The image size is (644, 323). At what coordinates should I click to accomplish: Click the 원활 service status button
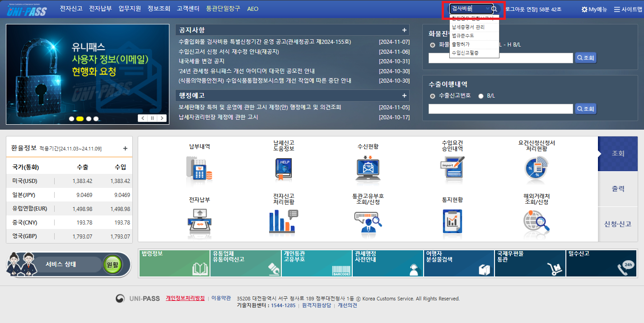click(112, 265)
